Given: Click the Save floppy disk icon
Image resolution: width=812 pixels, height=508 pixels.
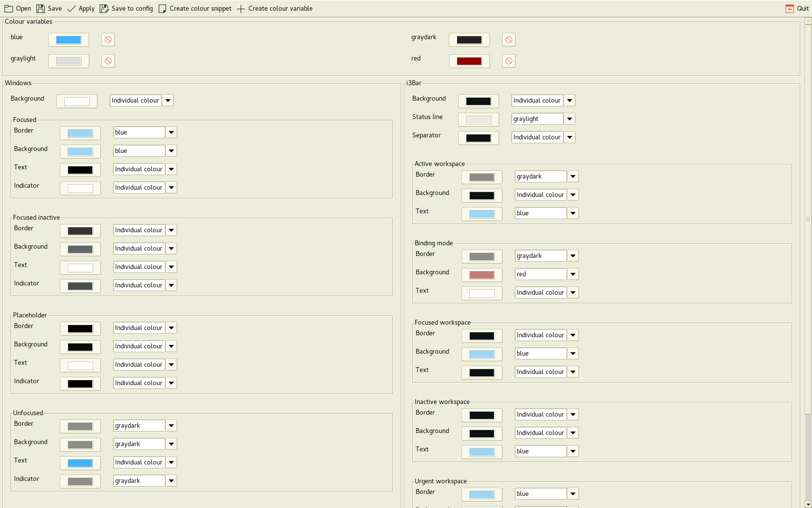Looking at the screenshot, I should coord(41,9).
